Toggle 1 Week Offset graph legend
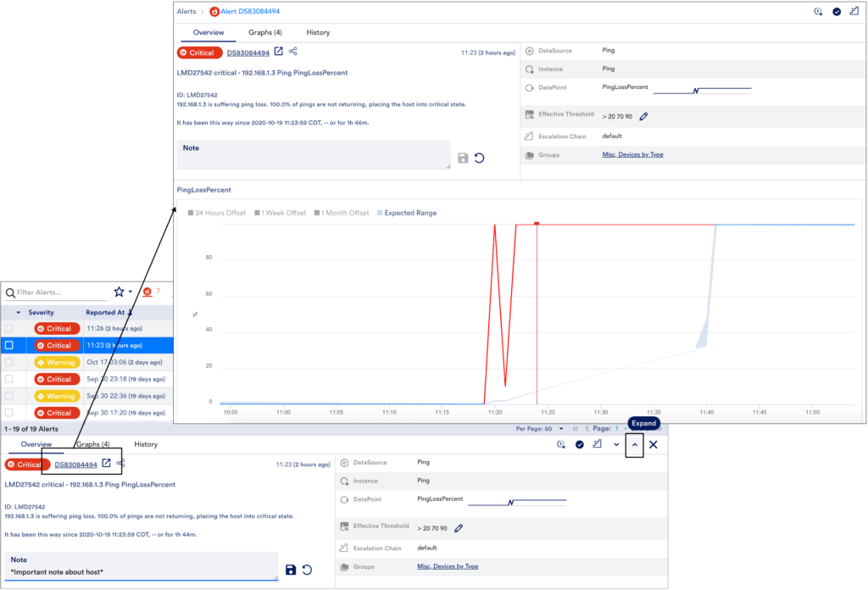Viewport: 868px width, 590px height. (x=280, y=213)
